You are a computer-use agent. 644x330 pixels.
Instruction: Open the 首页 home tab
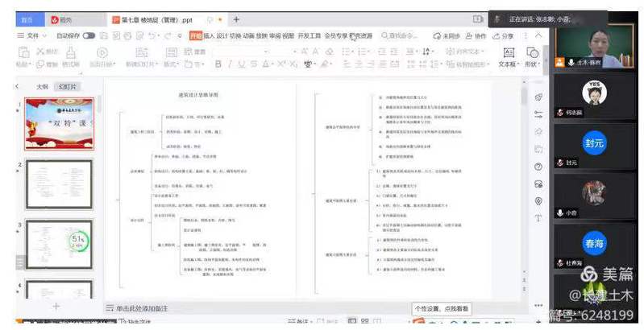pos(27,19)
